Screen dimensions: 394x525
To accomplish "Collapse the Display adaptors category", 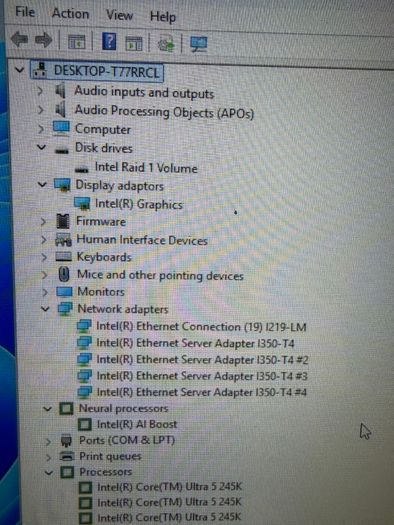I will point(42,184).
